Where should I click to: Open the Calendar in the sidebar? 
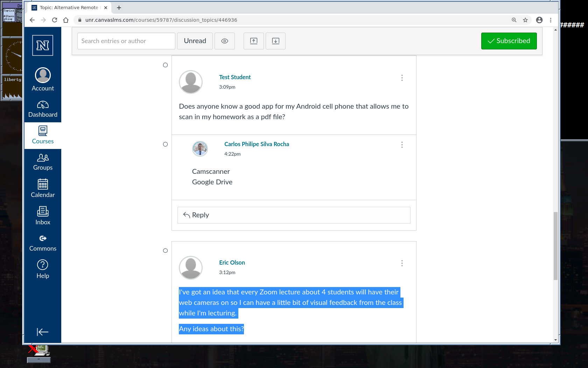click(43, 188)
